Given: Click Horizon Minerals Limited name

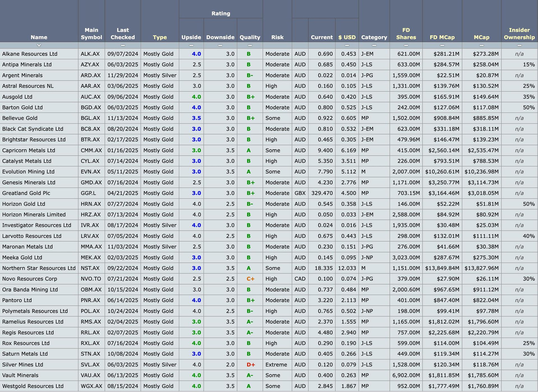Looking at the screenshot, I should coord(34,215).
